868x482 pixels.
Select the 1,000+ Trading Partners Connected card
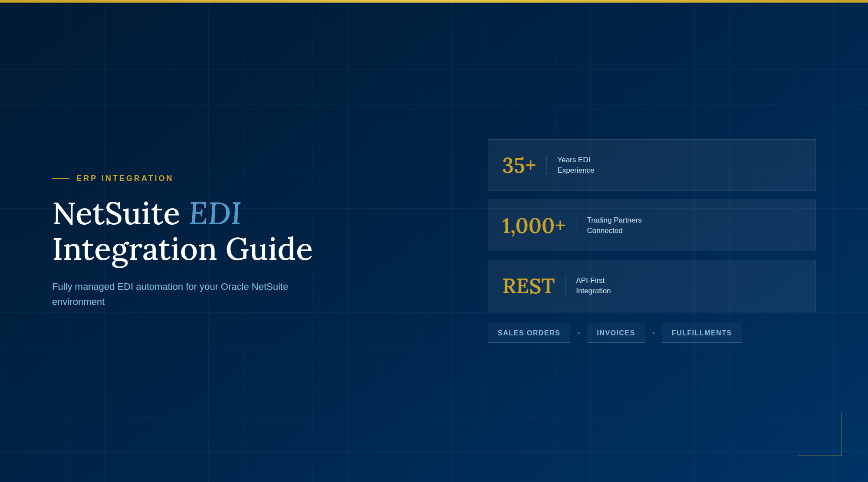click(x=652, y=225)
